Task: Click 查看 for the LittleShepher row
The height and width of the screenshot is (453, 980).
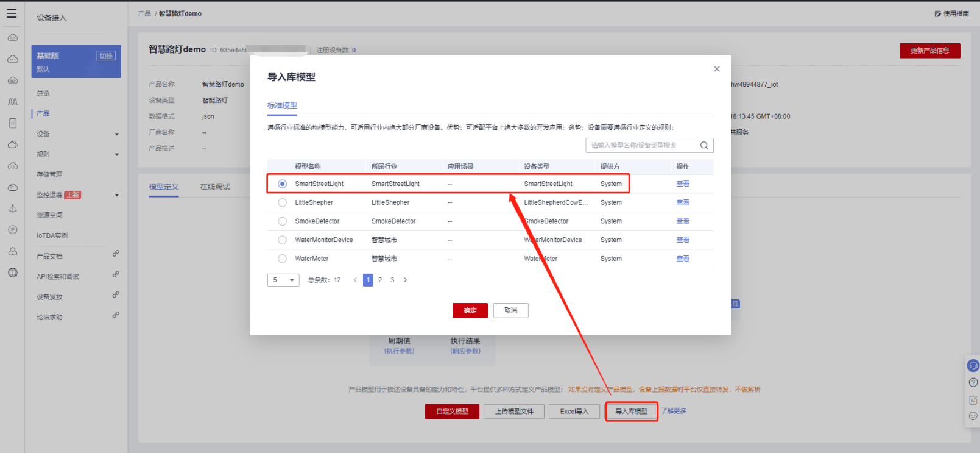Action: (683, 202)
